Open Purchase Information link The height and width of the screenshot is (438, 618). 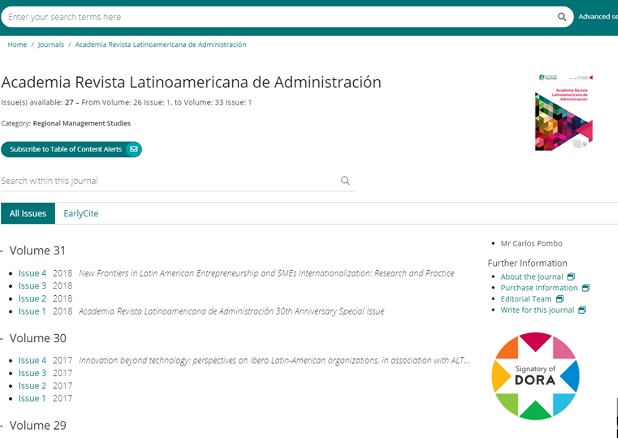tap(539, 288)
